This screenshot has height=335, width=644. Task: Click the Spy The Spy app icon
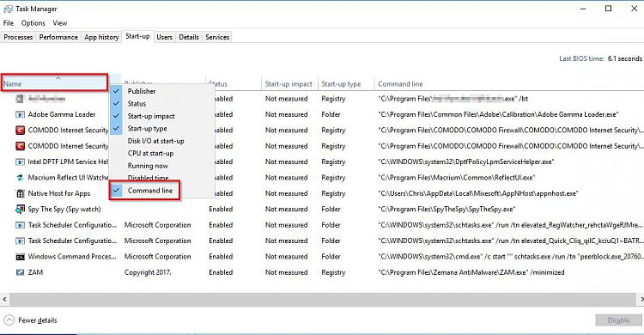(20, 210)
